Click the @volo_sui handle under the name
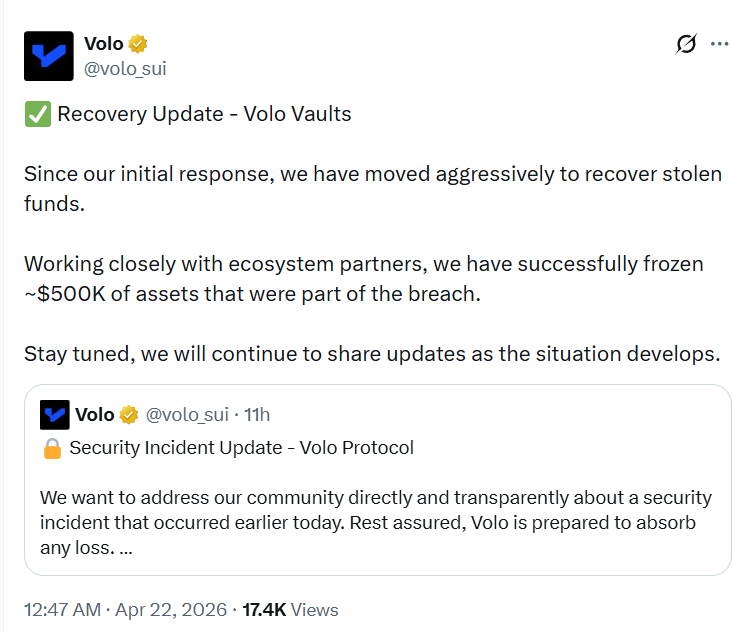 [x=125, y=68]
